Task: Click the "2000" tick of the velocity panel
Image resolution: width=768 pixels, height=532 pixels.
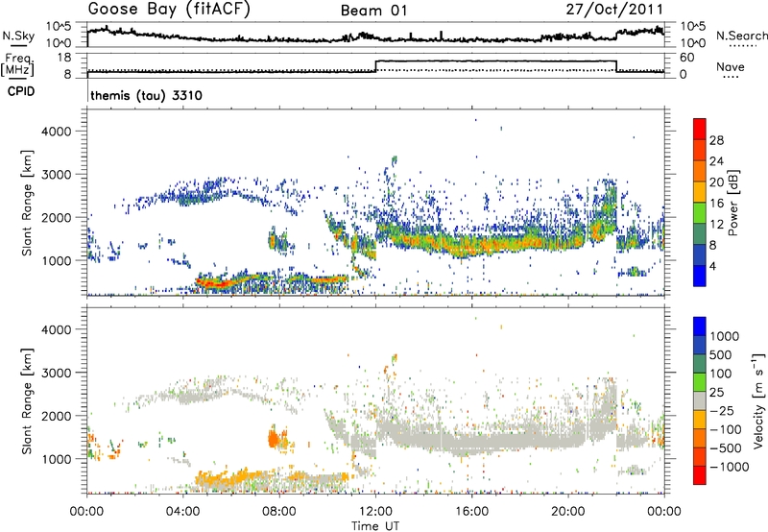Action: pyautogui.click(x=56, y=416)
